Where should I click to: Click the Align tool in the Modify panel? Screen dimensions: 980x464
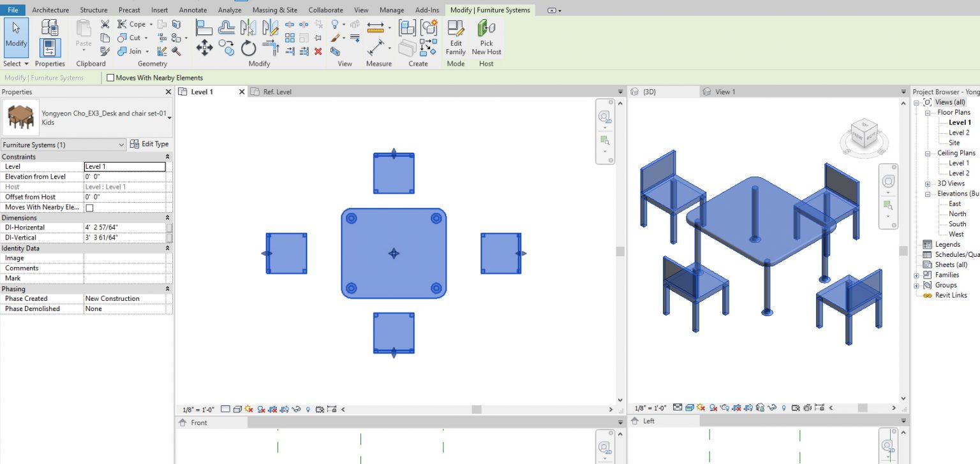pos(204,27)
